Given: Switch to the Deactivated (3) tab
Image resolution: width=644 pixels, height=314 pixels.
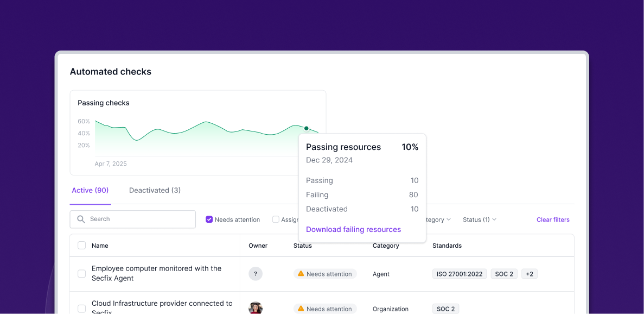Looking at the screenshot, I should click(155, 190).
